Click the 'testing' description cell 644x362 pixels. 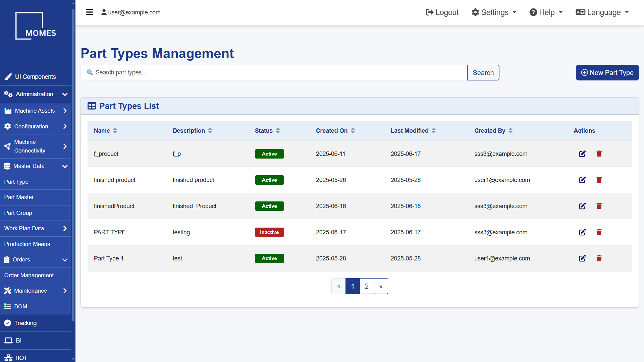tap(181, 232)
